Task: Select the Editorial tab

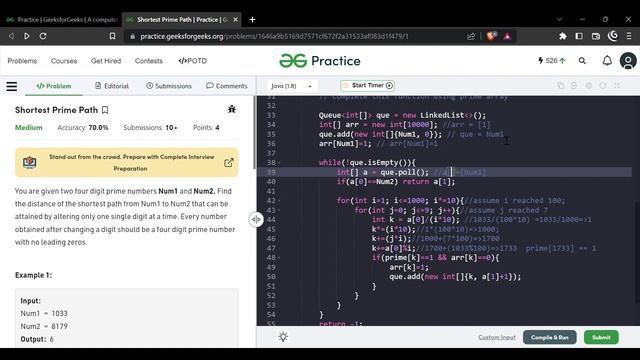Action: click(112, 86)
